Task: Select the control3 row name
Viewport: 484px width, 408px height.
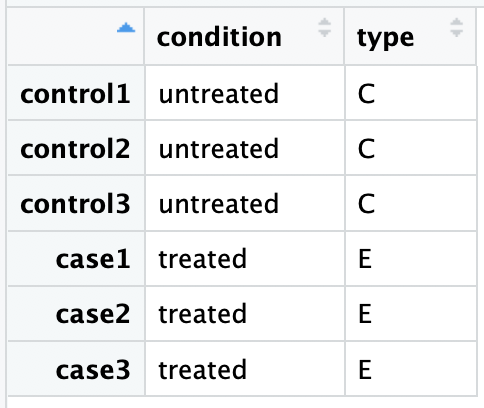Action: click(x=75, y=204)
